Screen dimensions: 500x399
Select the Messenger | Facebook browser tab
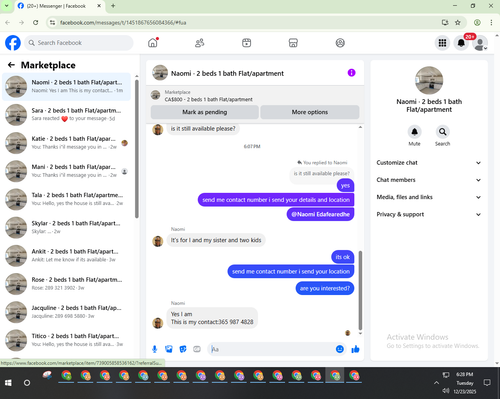(60, 6)
